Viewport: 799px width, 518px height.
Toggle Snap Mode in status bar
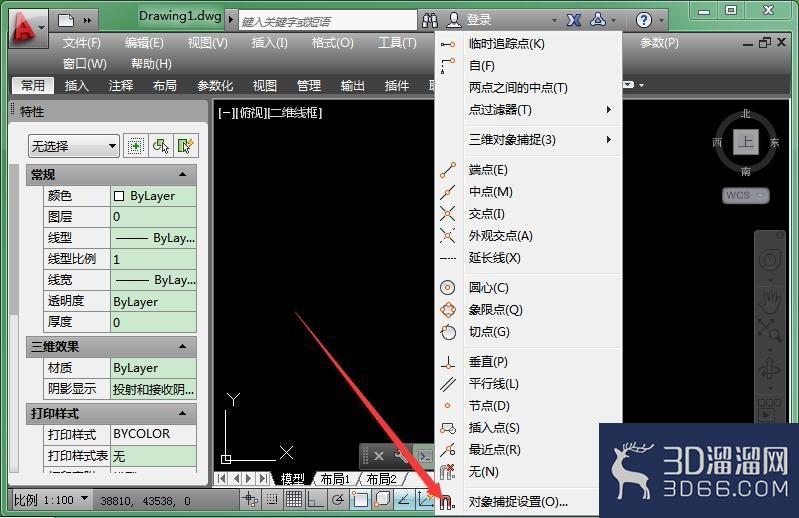(x=272, y=500)
